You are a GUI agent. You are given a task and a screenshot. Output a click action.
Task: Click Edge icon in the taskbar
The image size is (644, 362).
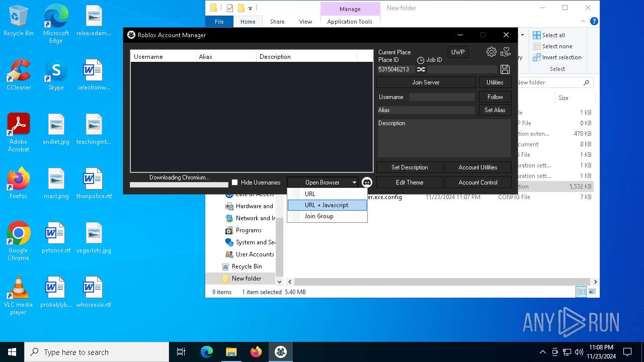207,352
